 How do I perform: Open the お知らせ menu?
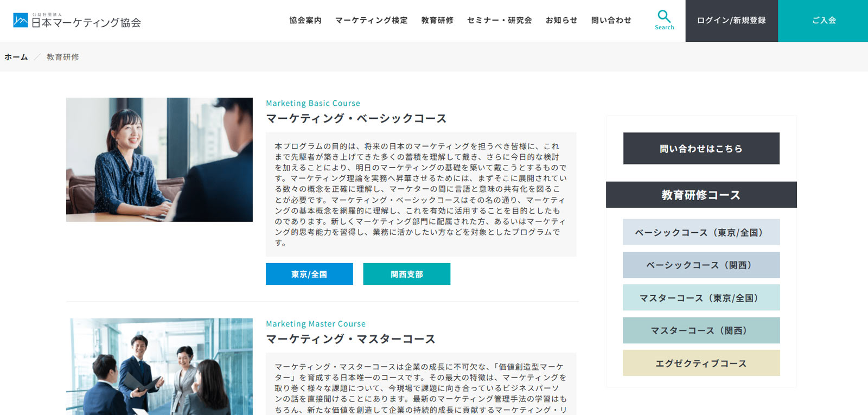(x=561, y=20)
